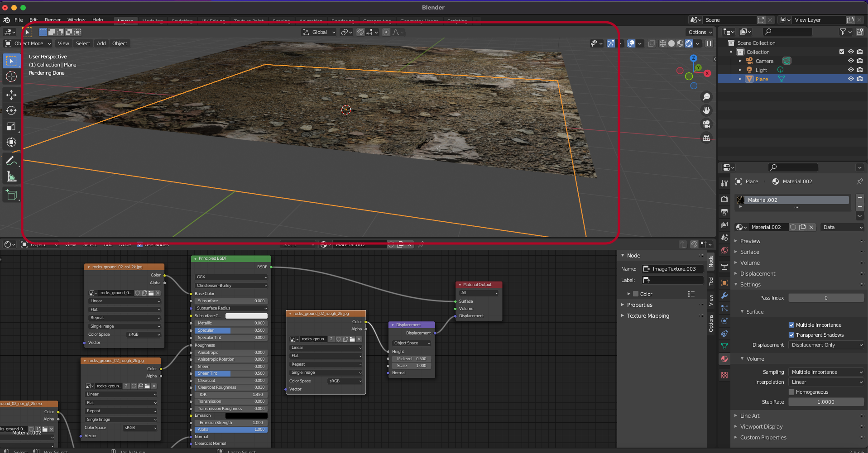868x453 pixels.
Task: Enable the Homogeneous checkbox
Action: coord(791,392)
